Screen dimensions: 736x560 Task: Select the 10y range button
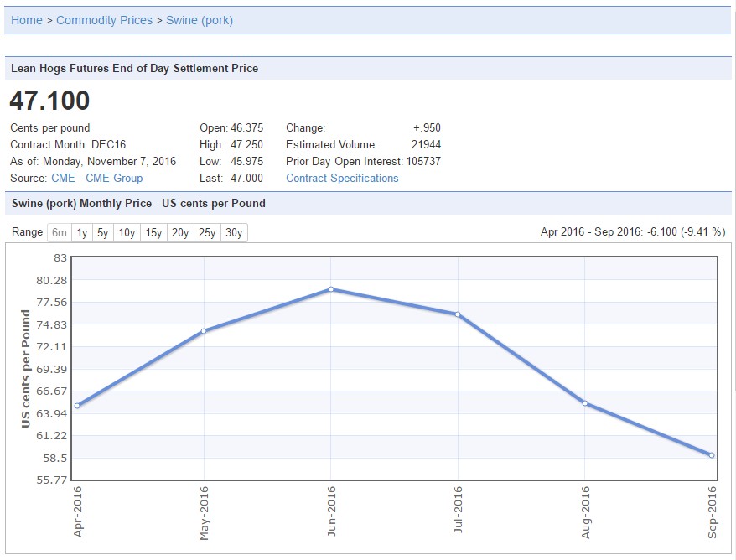point(127,233)
